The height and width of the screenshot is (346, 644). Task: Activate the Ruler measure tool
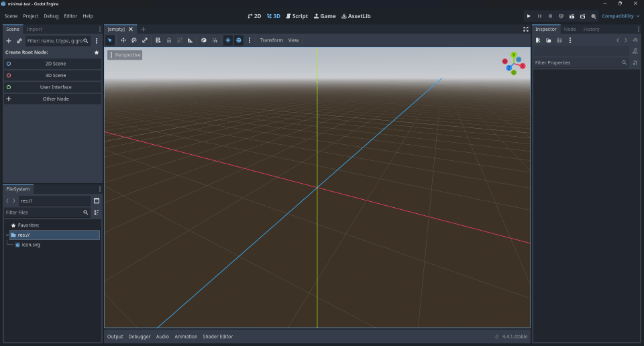(190, 40)
